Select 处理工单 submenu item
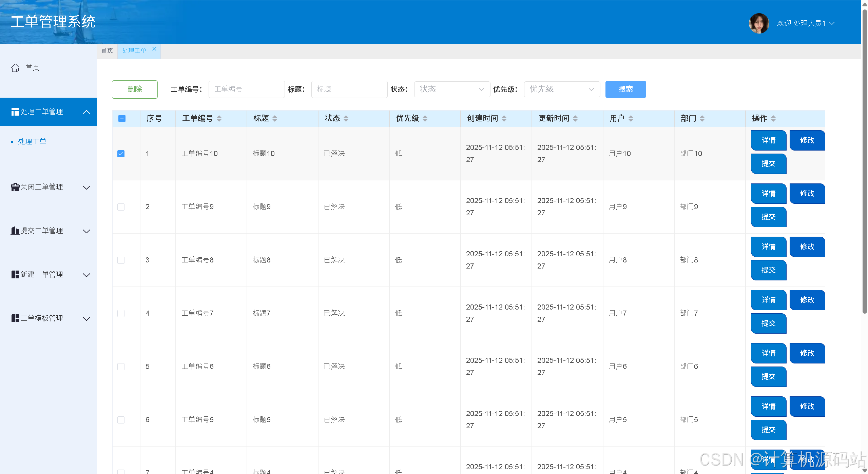The width and height of the screenshot is (868, 474). tap(32, 141)
